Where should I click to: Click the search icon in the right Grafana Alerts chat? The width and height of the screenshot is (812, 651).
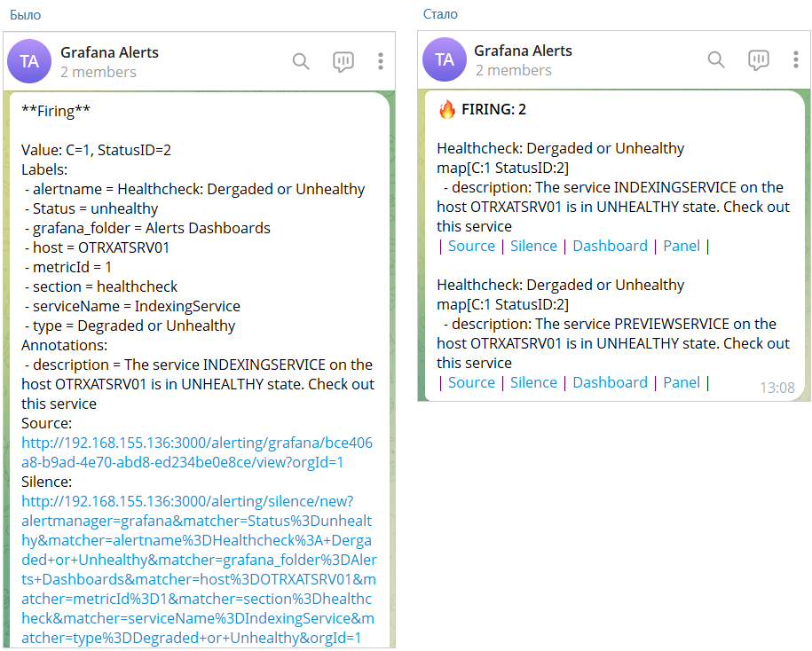click(716, 60)
